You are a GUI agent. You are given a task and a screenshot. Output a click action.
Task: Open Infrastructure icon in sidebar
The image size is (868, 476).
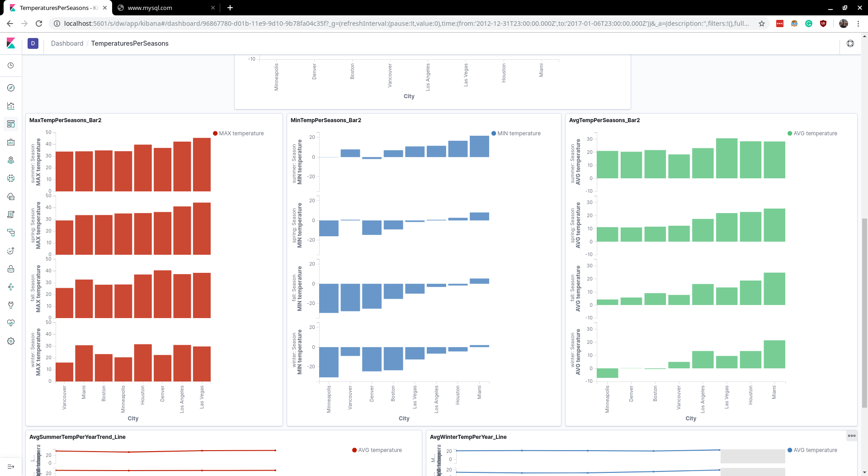click(x=11, y=196)
